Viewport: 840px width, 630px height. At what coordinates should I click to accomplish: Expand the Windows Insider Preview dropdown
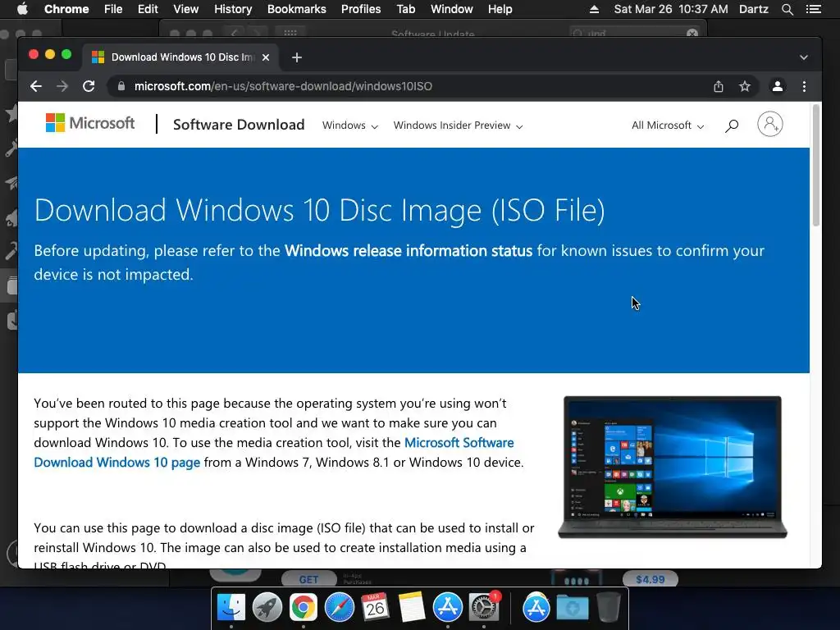458,126
